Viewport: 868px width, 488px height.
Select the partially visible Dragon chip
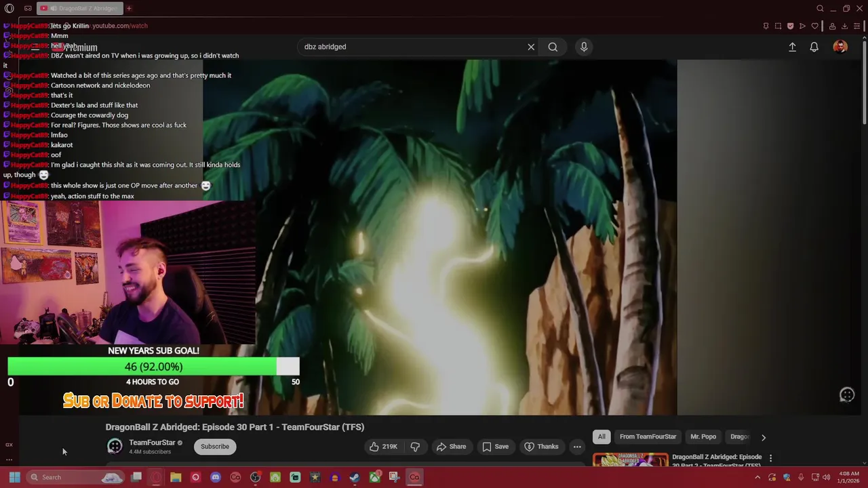(x=739, y=436)
